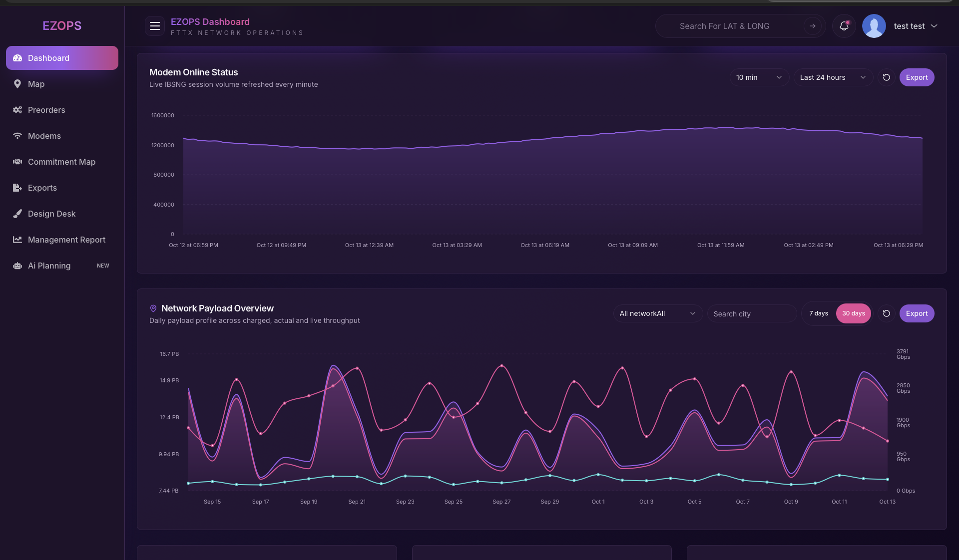Click the Search city input field
The width and height of the screenshot is (959, 560).
tap(752, 313)
